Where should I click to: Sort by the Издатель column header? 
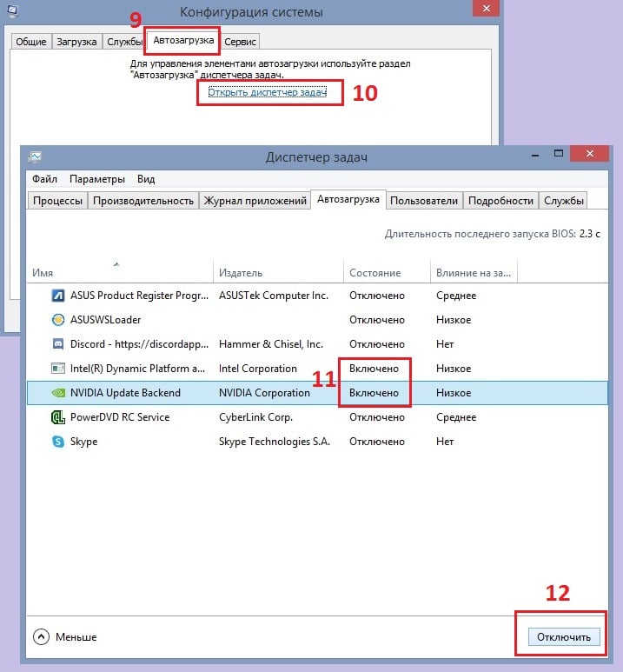[278, 273]
